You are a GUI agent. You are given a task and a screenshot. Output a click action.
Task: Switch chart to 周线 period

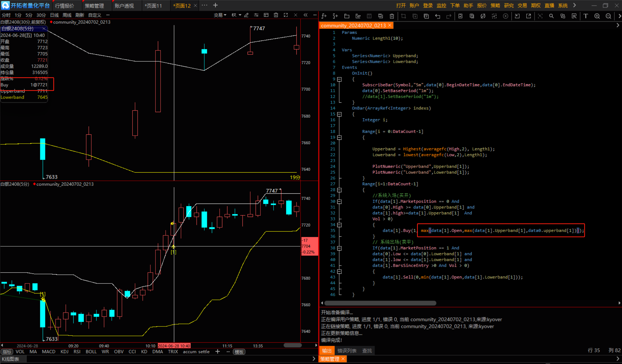tap(67, 15)
